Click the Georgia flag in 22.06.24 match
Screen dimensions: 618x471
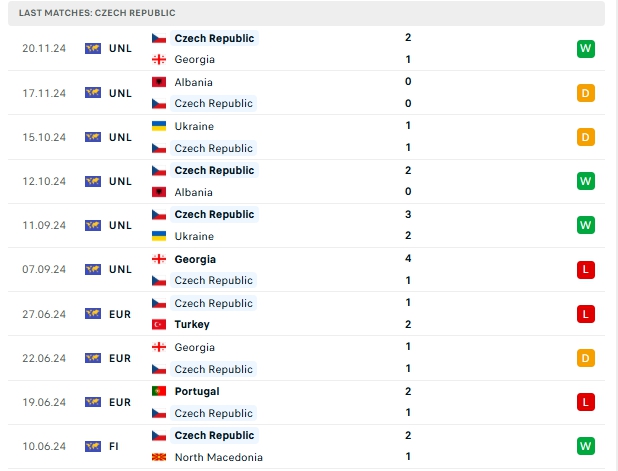(x=159, y=347)
